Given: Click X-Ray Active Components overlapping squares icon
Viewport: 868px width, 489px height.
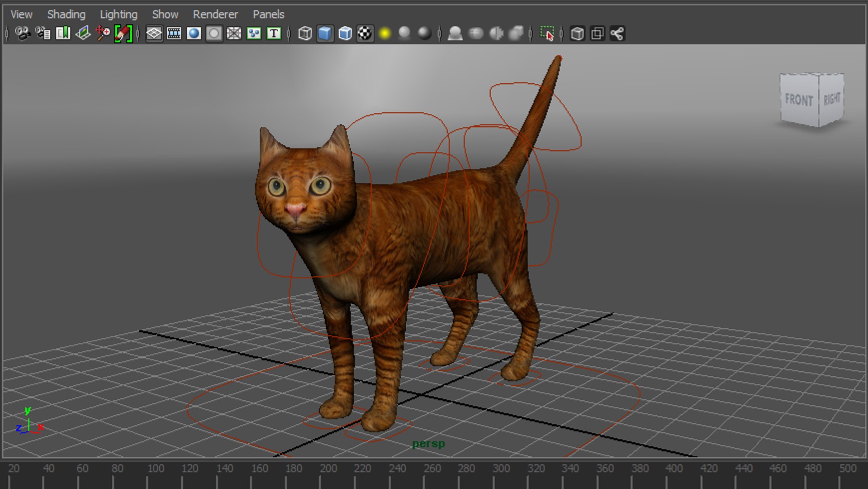Looking at the screenshot, I should click(x=598, y=34).
